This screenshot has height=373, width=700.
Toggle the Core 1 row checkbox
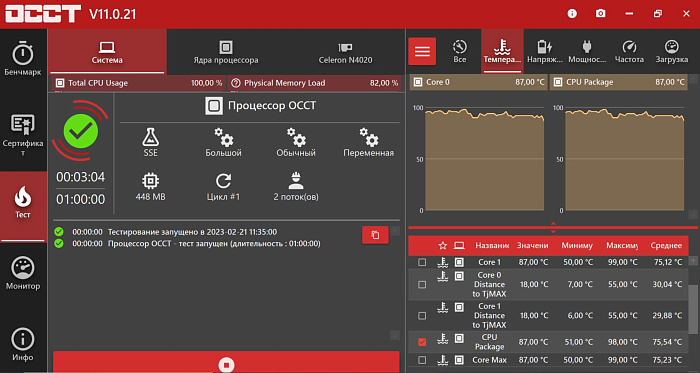tap(422, 262)
